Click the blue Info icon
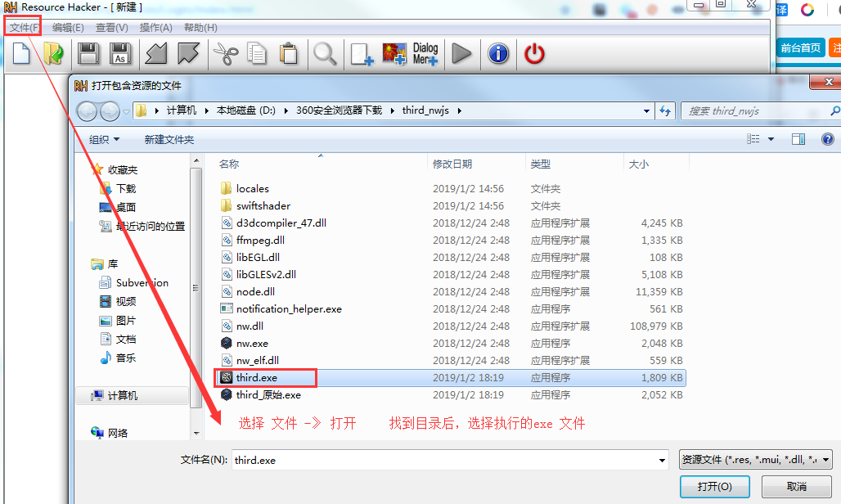Screen dimensions: 841x504 [498, 54]
